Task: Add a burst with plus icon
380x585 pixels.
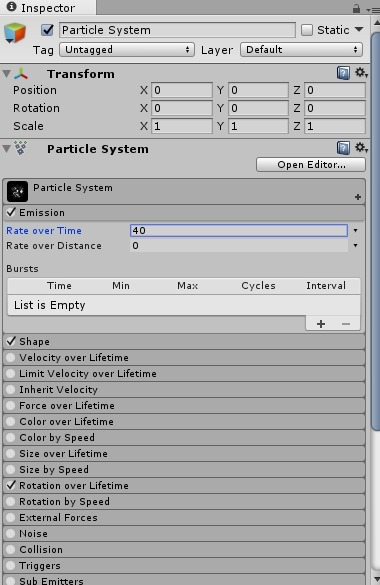Action: click(321, 324)
